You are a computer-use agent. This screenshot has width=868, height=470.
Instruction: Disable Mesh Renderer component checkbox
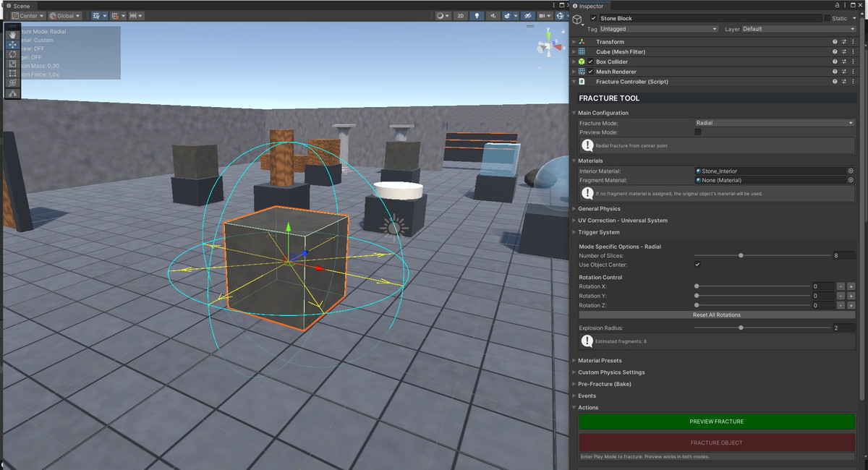coord(590,72)
